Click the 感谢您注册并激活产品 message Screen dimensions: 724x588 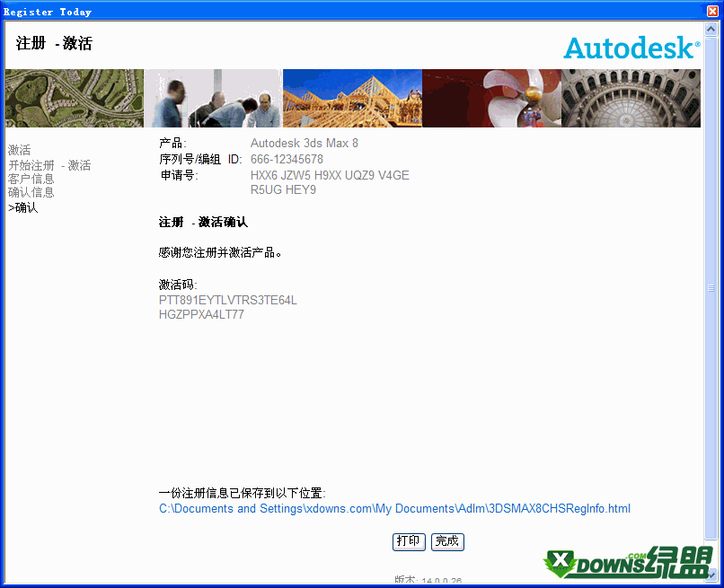click(x=220, y=252)
